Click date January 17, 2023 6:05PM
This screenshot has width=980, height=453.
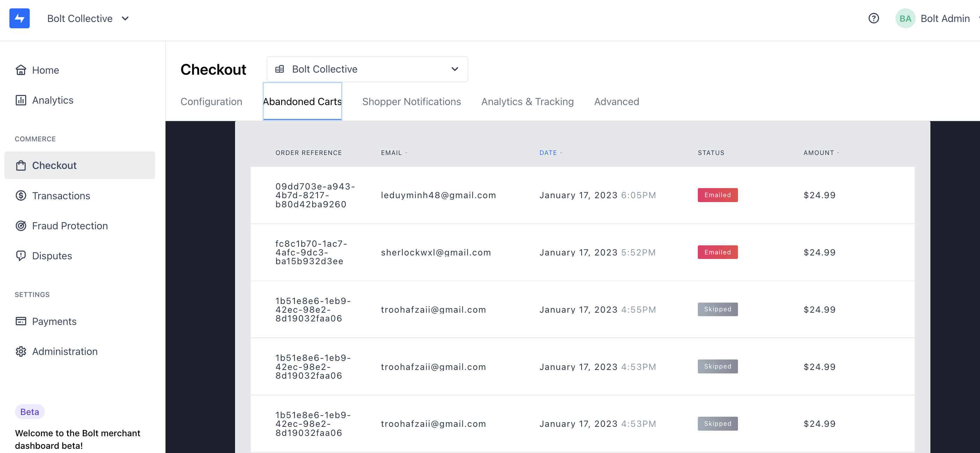(598, 195)
